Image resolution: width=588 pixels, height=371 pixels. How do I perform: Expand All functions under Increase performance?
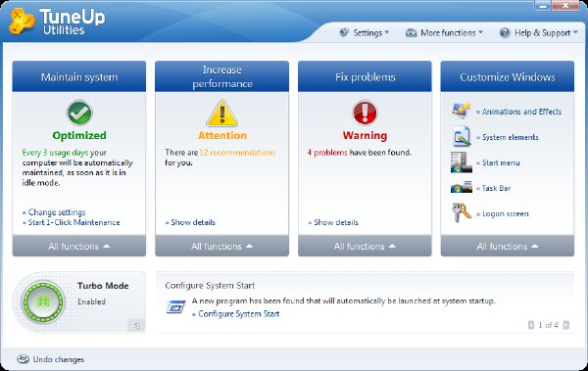(222, 247)
